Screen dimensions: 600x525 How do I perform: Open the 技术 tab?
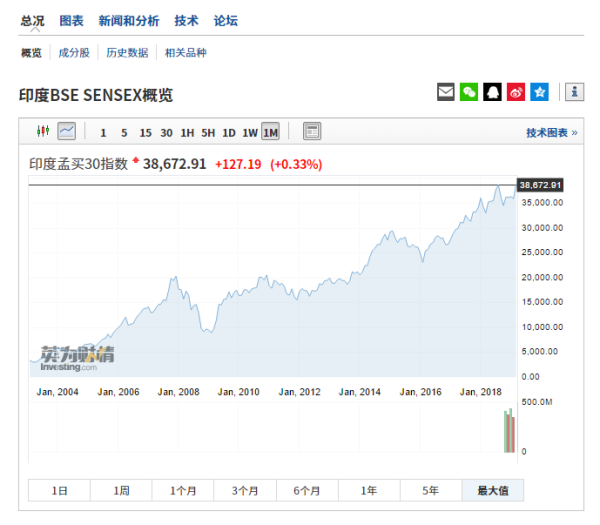click(186, 21)
